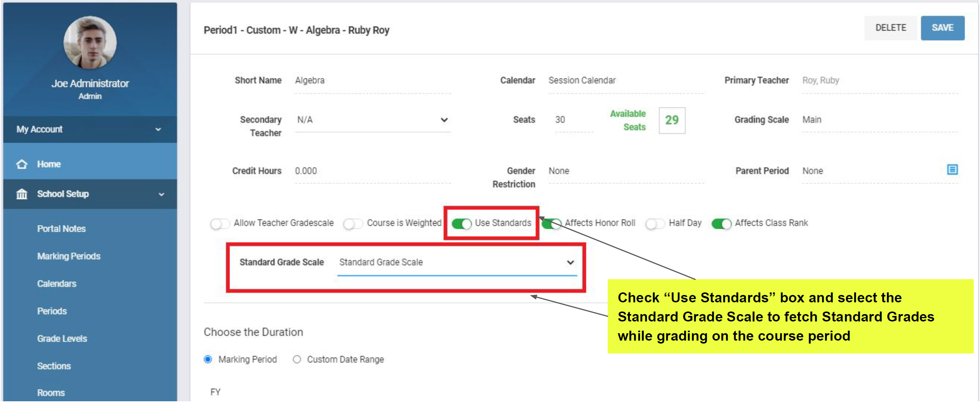
Task: Toggle Allow Teacher Gradescale switch
Action: tap(220, 224)
